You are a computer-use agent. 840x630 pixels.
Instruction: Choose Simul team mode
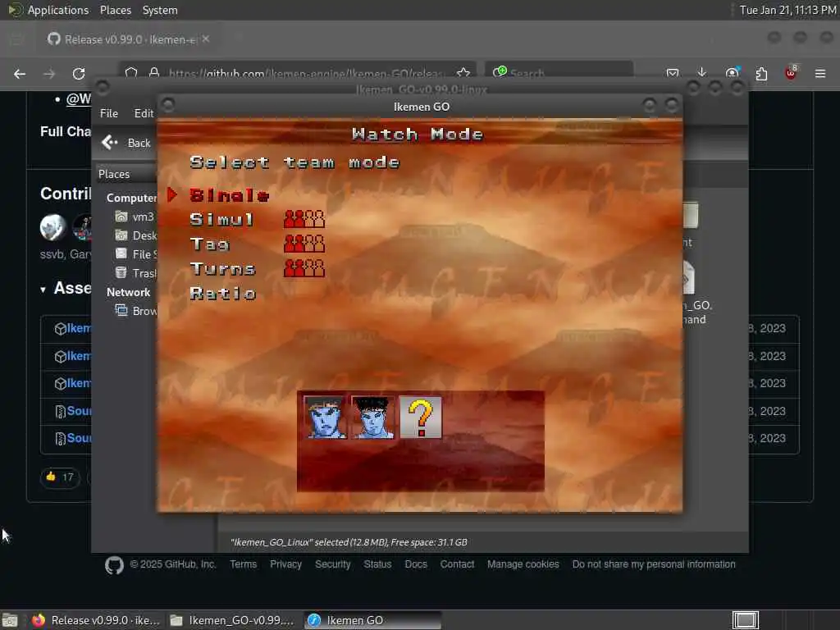click(x=221, y=219)
